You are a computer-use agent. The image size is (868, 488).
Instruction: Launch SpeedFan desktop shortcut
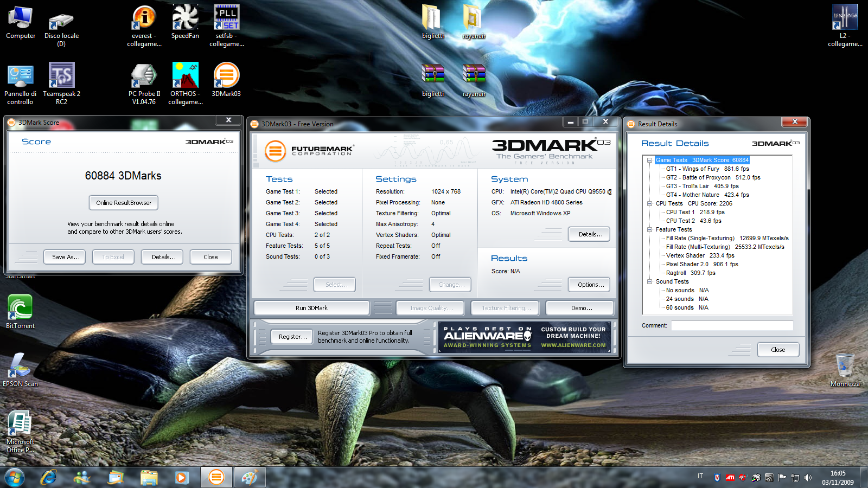click(185, 22)
